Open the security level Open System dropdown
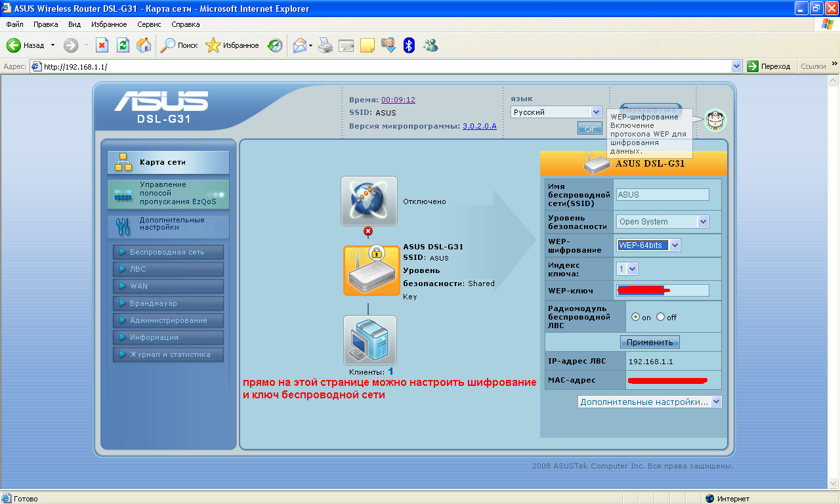 tap(663, 222)
